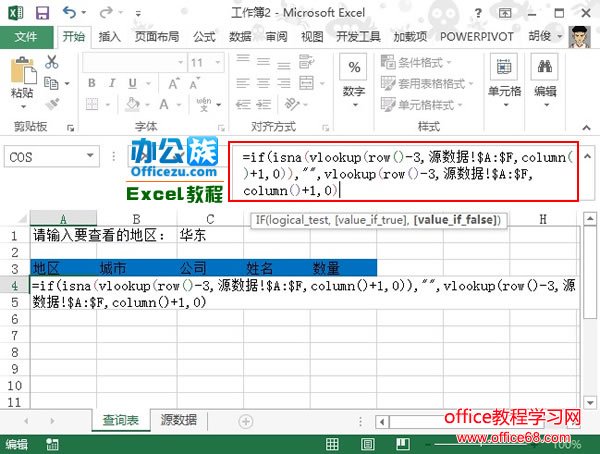Switch to Page Layout view icon

(368, 444)
